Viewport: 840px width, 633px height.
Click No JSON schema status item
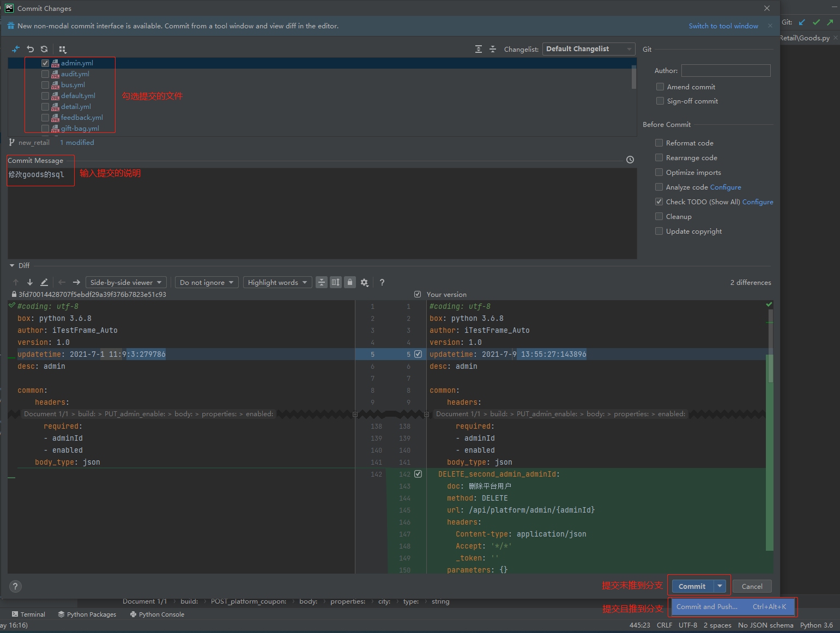click(765, 625)
